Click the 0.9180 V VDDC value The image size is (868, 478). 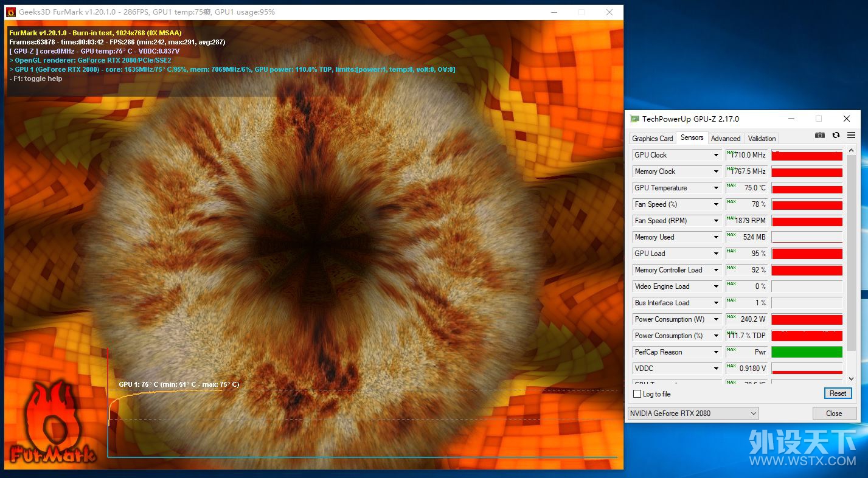pos(746,369)
